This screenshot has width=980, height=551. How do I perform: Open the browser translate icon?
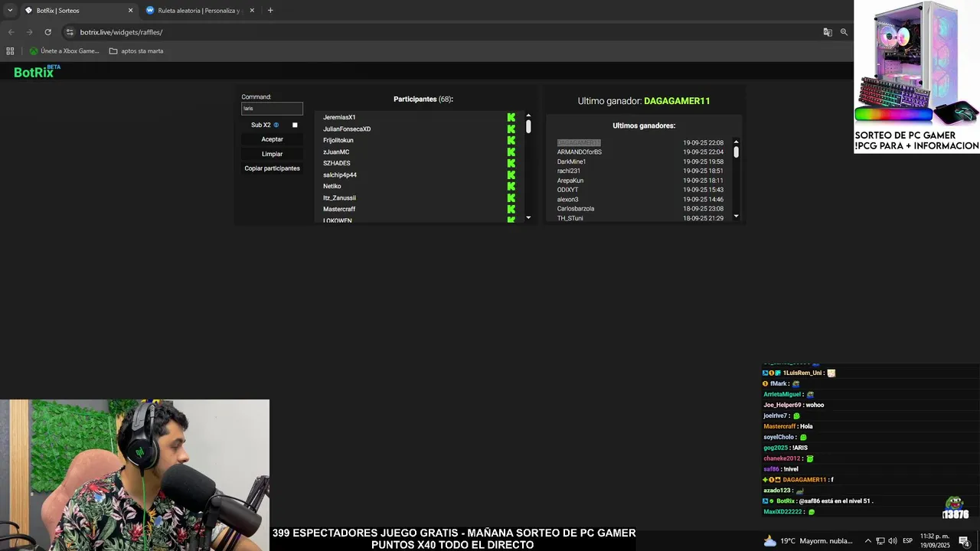[828, 32]
